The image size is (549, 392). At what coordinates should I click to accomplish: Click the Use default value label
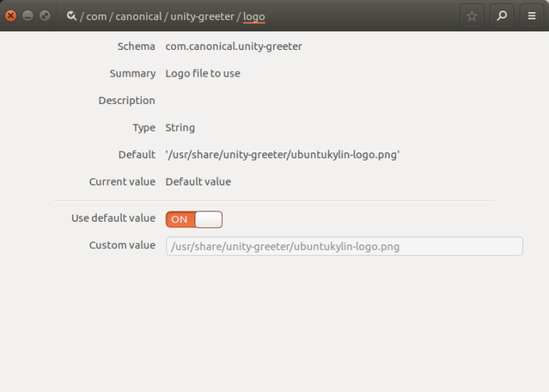click(x=114, y=219)
